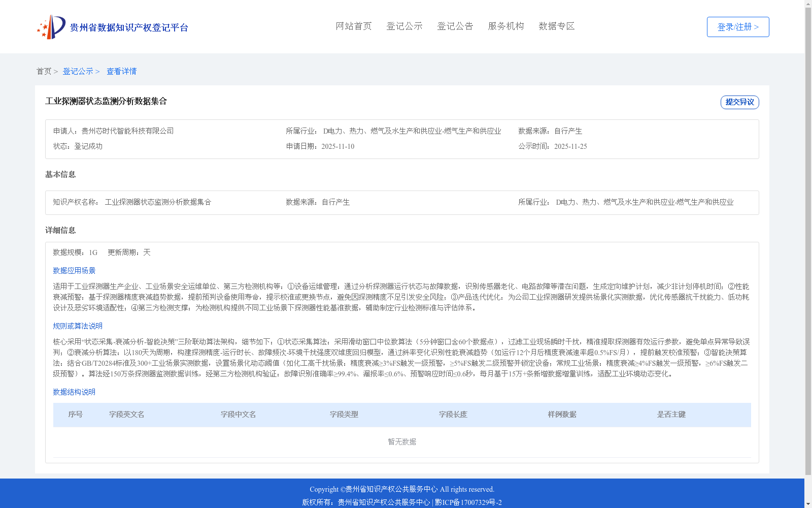
Task: Click the publication date 2025-11-25
Action: (570, 146)
